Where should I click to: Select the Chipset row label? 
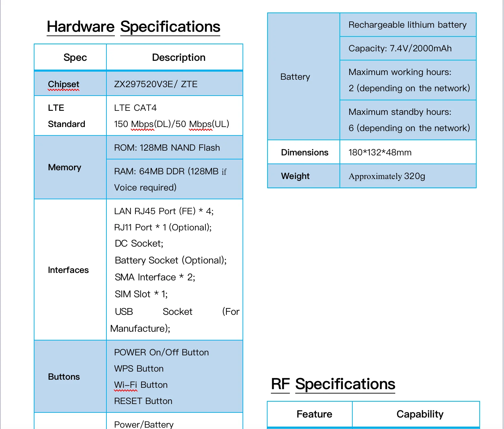tap(63, 84)
